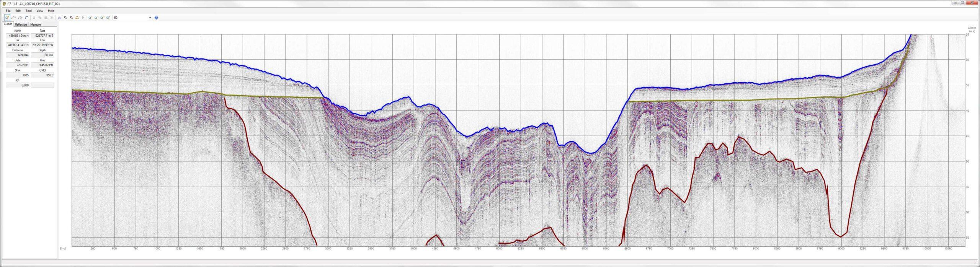Select the Cursor tab
Screen dimensions: 980x267
(8, 24)
